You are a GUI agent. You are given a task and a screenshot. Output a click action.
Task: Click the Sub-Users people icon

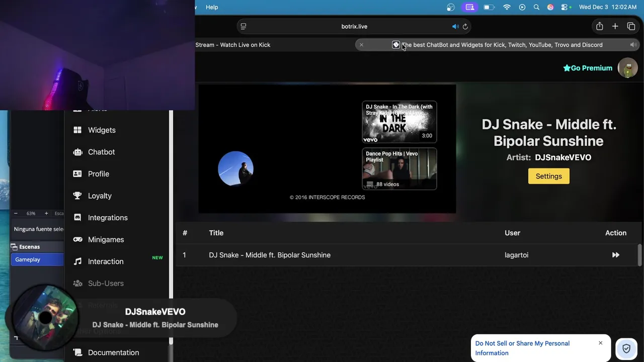[x=77, y=284]
